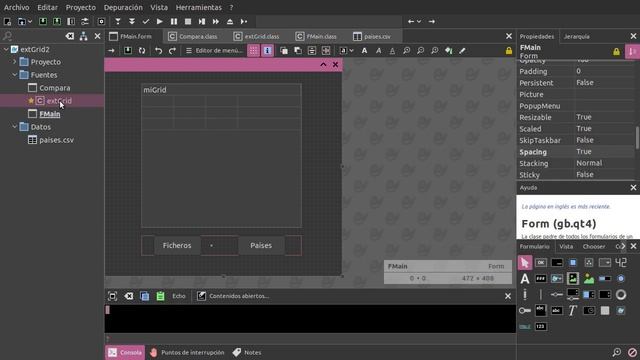Image resolution: width=640 pixels, height=360 pixels.
Task: Clear the console with the X icon
Action: [x=129, y=296]
